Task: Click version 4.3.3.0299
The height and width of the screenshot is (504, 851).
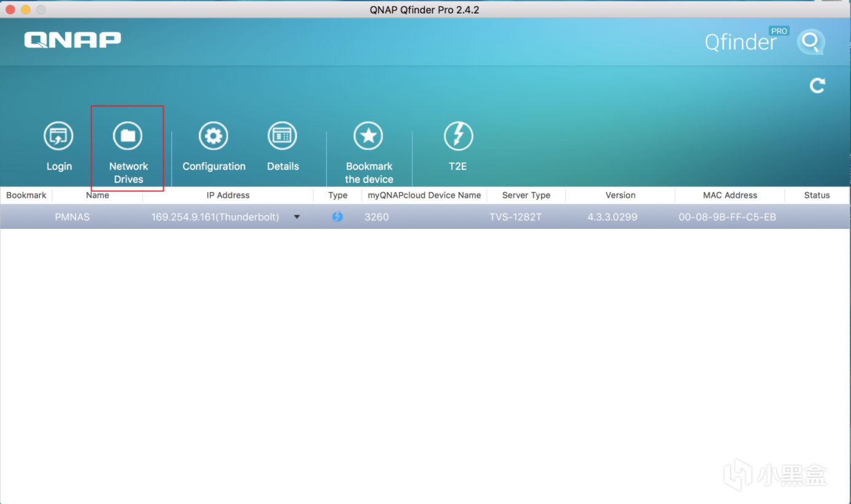Action: 612,217
